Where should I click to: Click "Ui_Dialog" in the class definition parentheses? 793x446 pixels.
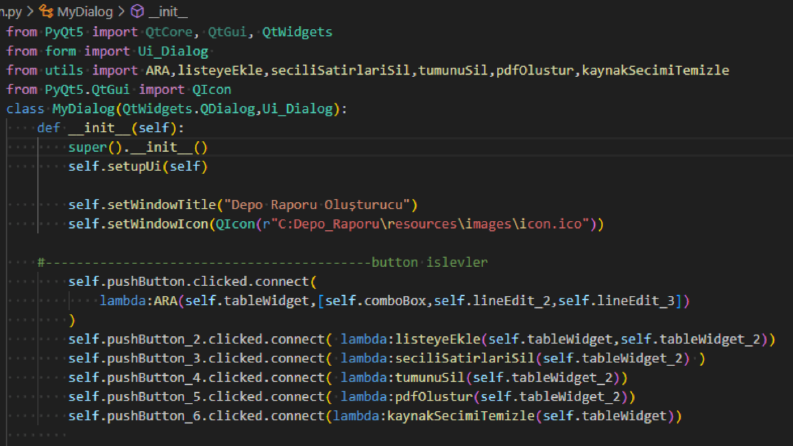pyautogui.click(x=297, y=109)
